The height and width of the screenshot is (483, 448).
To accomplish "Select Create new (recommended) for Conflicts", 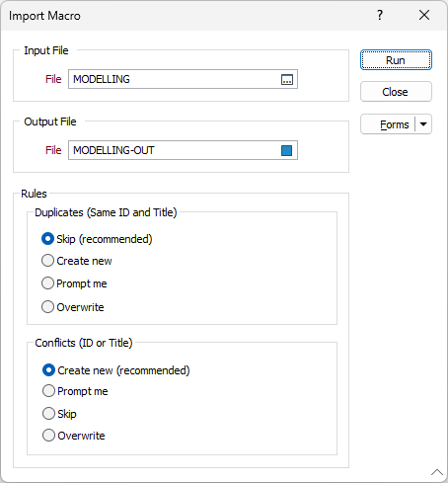I will tap(116, 370).
